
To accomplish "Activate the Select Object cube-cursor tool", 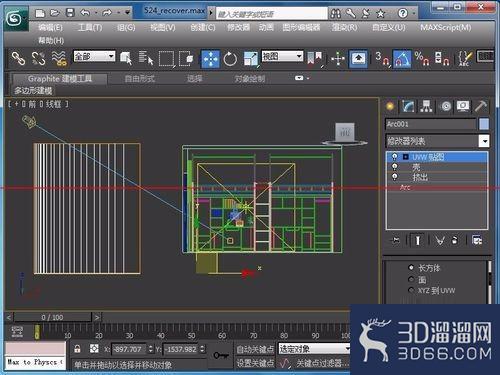I will 126,59.
